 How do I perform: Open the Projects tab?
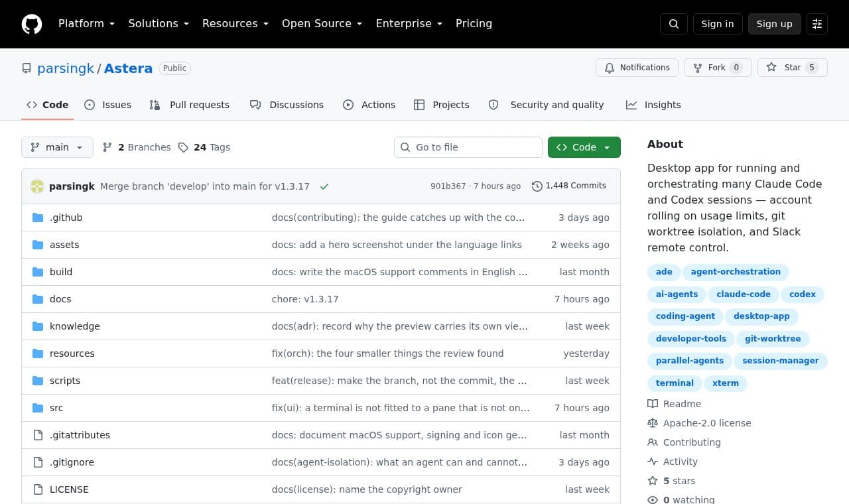click(x=442, y=105)
